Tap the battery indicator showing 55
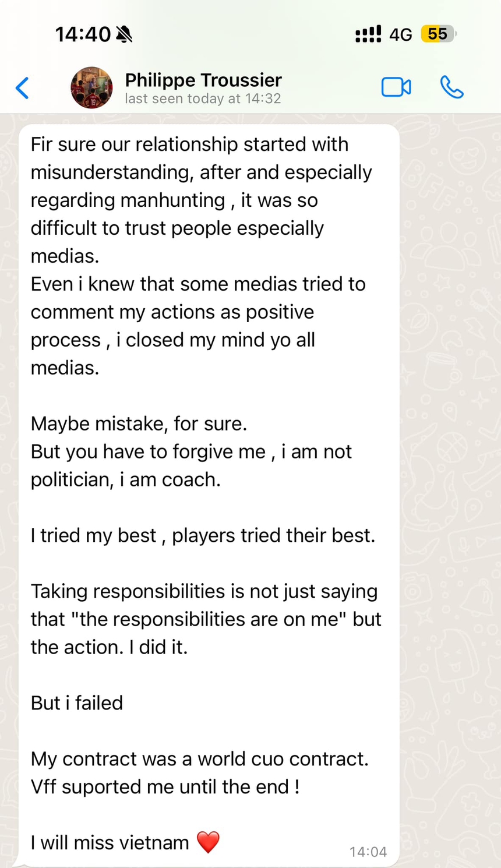This screenshot has height=868, width=501. pos(438,34)
